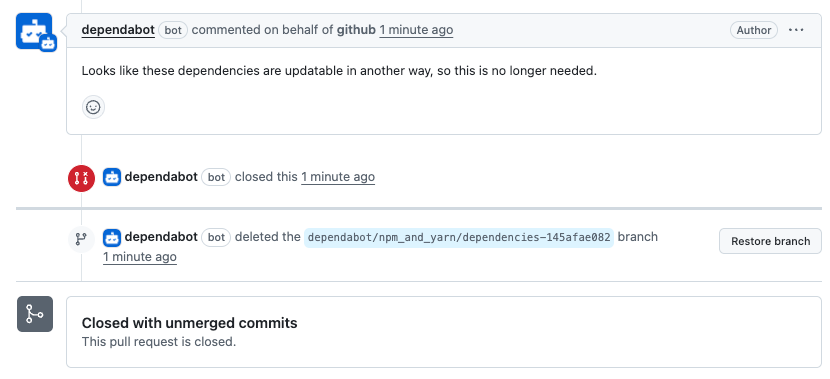Click dependabot avatar in the closed event
This screenshot has width=830, height=379.
pos(112,177)
